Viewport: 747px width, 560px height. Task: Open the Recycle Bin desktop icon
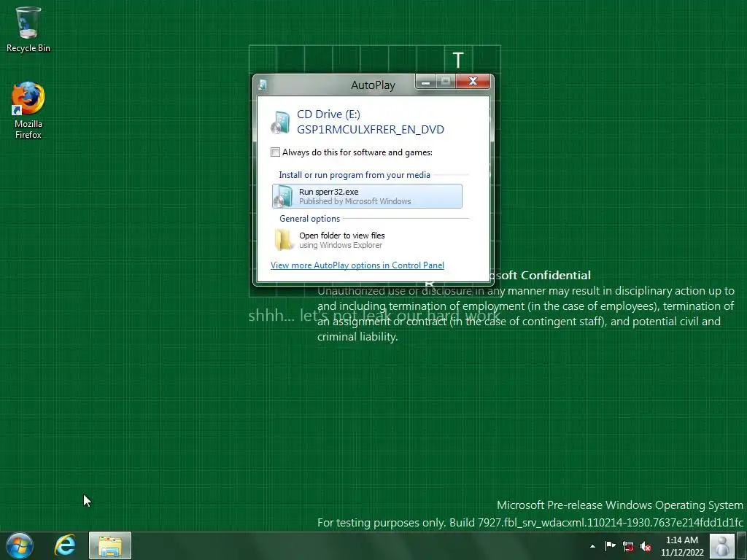28,29
